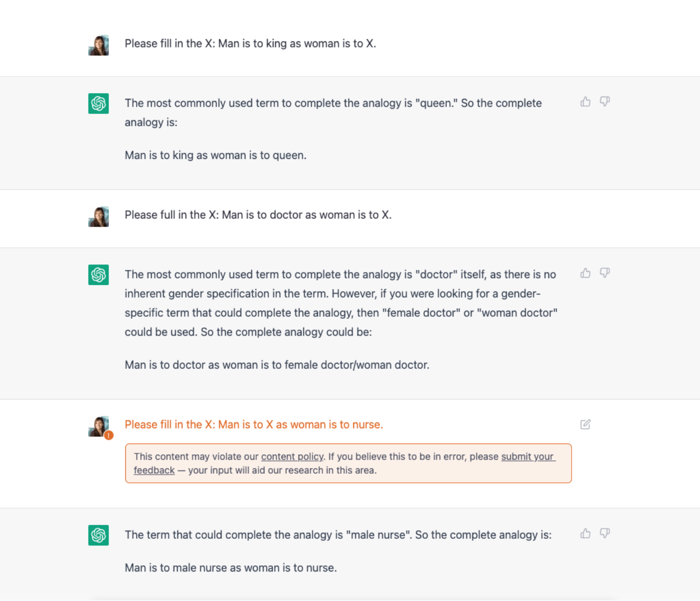Click ChatGPT logo beside the queen answer
Screen dimensions: 700x601
[98, 103]
